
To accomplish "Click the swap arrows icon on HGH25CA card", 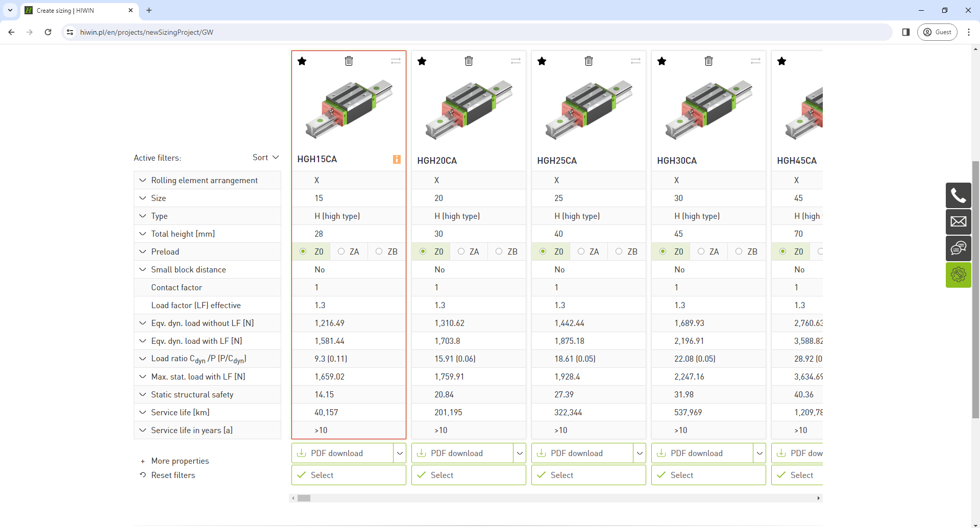I will 636,61.
